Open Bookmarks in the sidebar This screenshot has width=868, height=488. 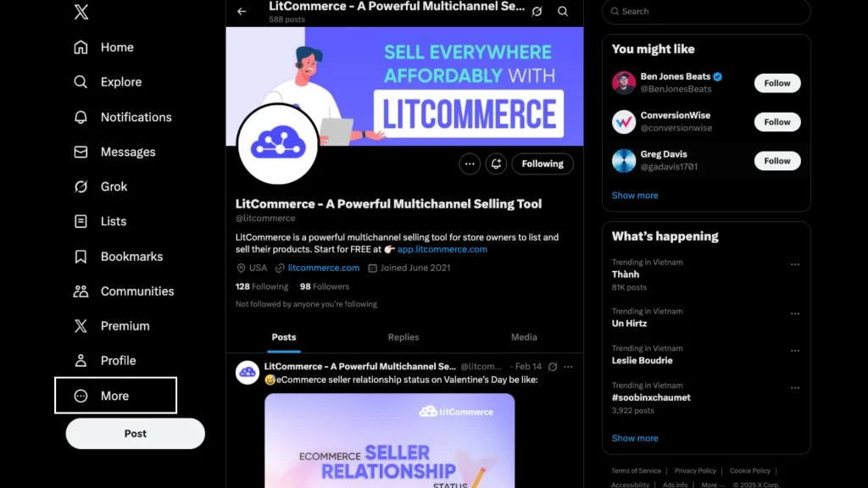[119, 257]
